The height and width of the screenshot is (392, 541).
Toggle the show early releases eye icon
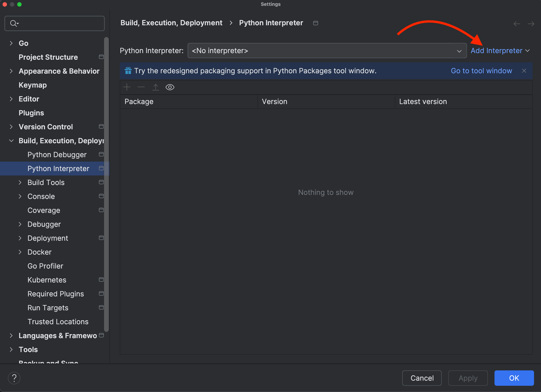tap(170, 87)
